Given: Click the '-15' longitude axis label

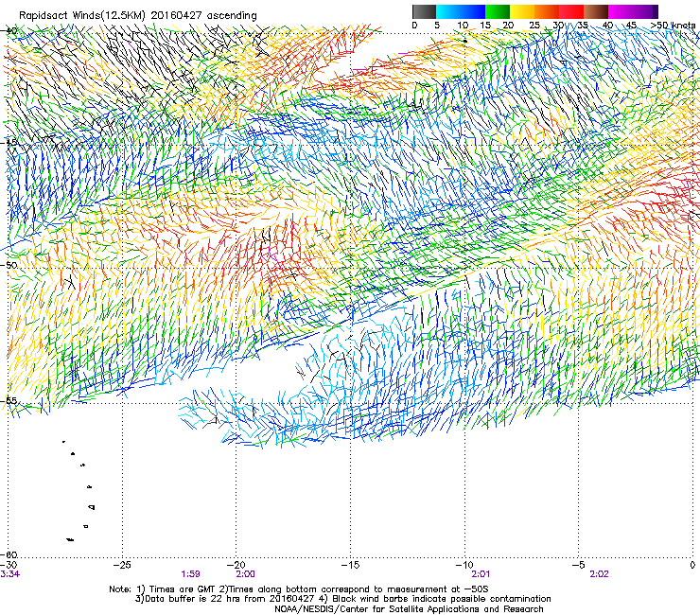Looking at the screenshot, I should (350, 565).
